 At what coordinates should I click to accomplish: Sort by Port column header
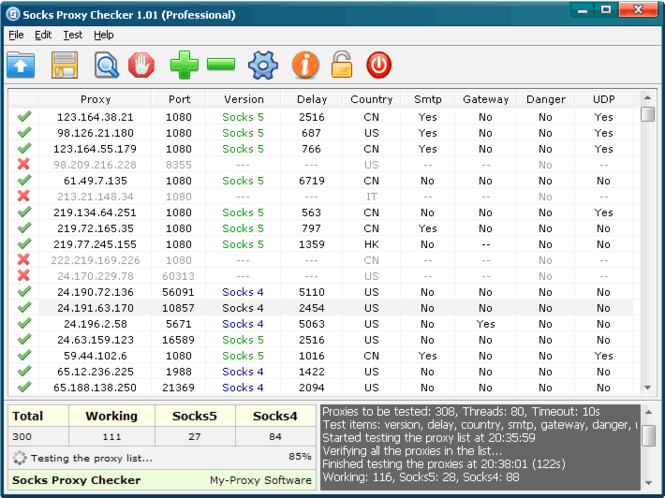point(179,99)
